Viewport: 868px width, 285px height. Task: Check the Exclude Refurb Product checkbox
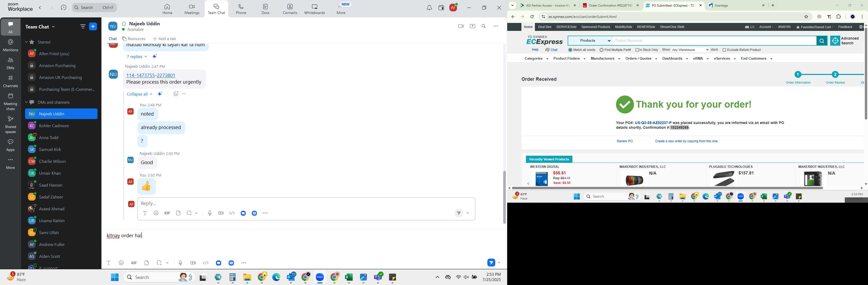point(724,50)
